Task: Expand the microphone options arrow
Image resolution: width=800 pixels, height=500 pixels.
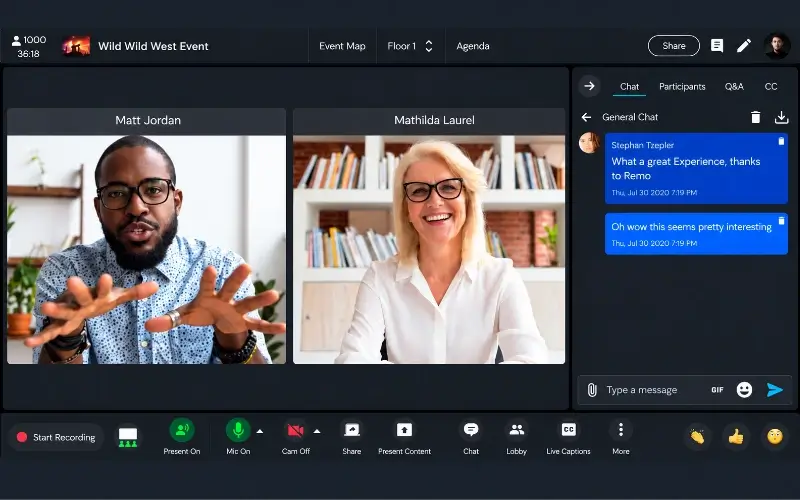Action: pos(260,432)
